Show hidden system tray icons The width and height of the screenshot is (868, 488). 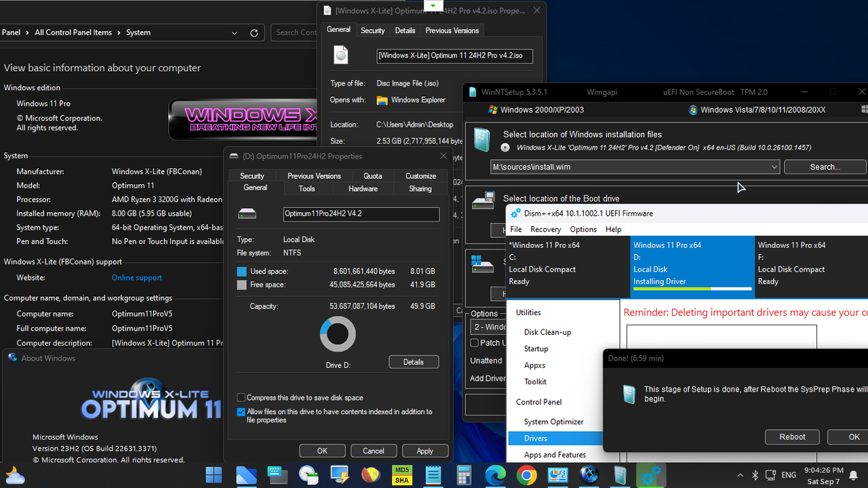(738, 475)
